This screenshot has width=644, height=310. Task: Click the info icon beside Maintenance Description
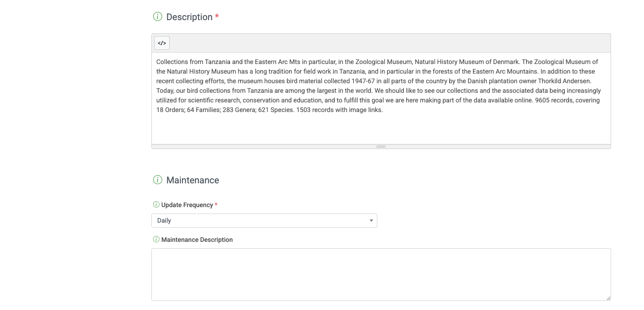[x=156, y=239]
